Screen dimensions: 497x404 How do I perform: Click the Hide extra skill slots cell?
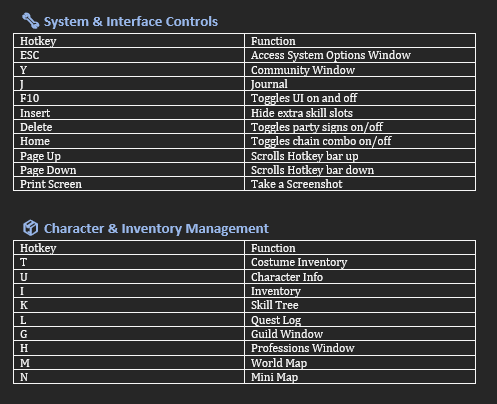360,113
